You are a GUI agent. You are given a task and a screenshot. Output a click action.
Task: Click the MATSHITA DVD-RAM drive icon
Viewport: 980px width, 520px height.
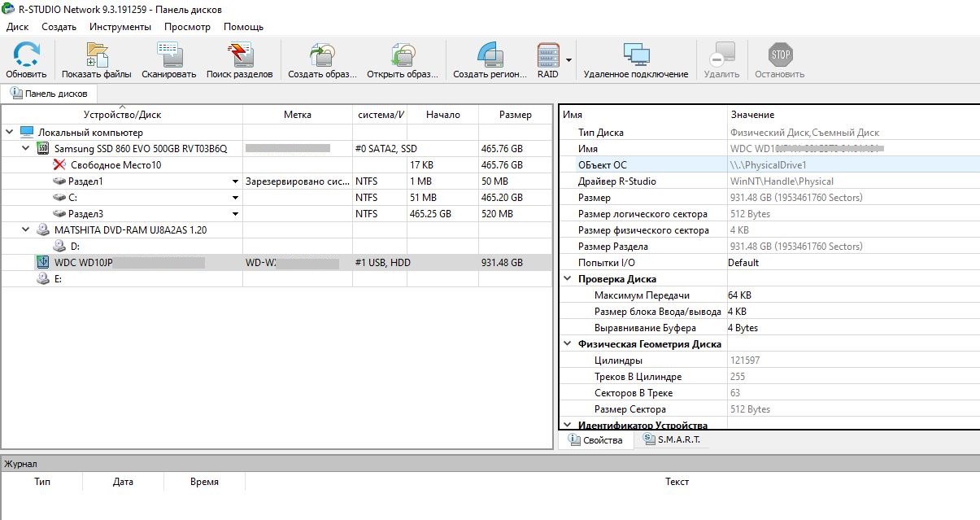tap(43, 229)
